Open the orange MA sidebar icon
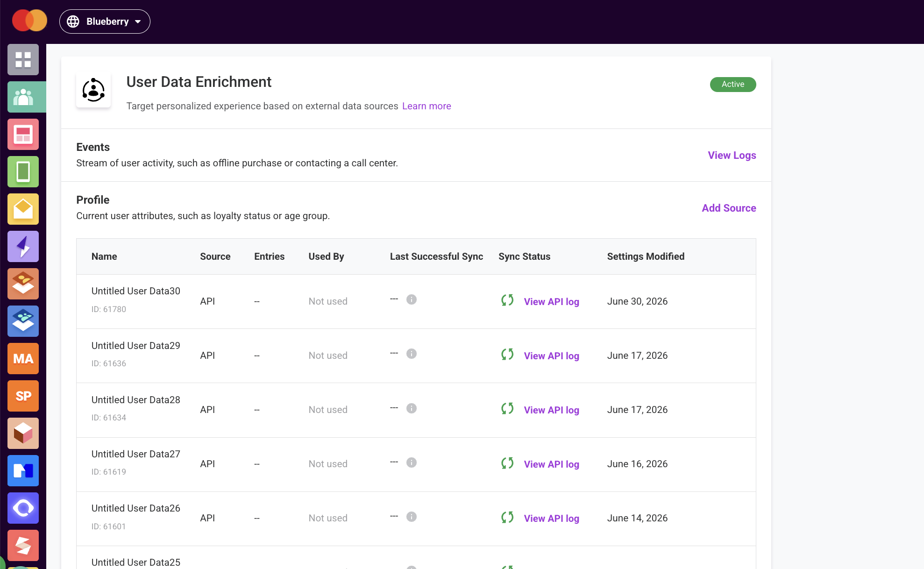This screenshot has width=924, height=569. coord(23,359)
